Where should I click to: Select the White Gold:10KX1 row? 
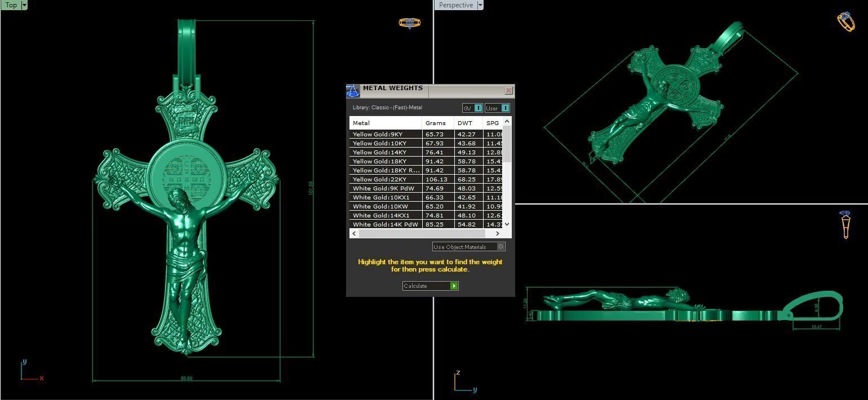[426, 197]
